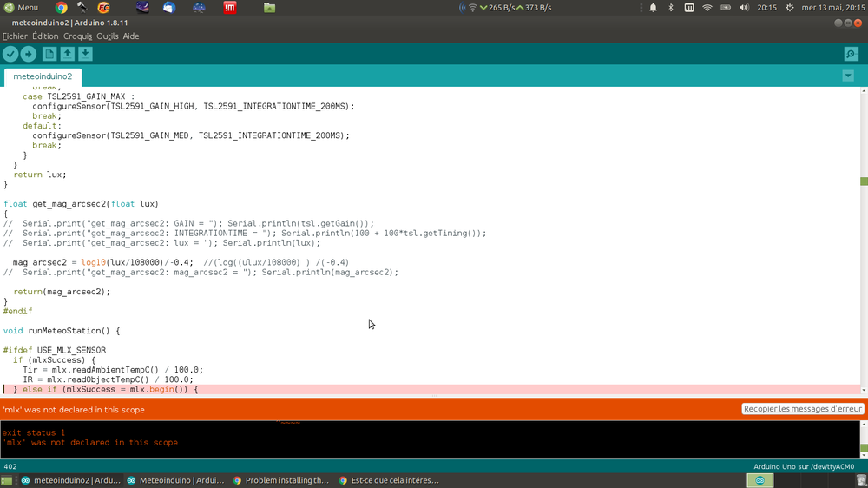Switch to 'Problem installing th...' Chrome window

tap(281, 480)
